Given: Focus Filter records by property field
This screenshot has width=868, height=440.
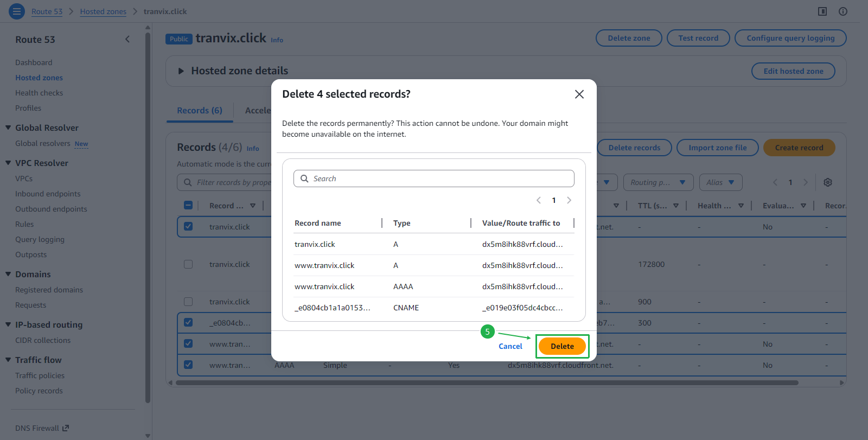Looking at the screenshot, I should coord(225,182).
